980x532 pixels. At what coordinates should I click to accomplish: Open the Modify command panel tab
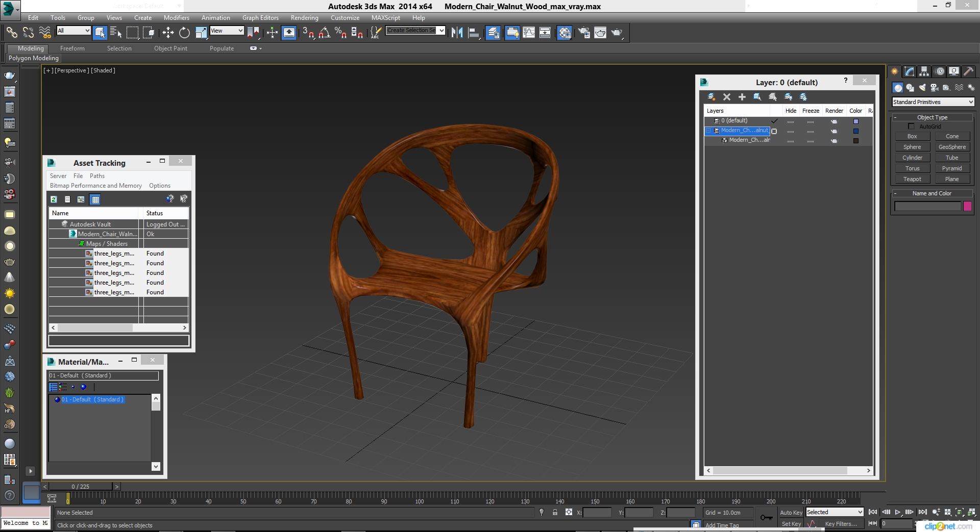coord(910,71)
